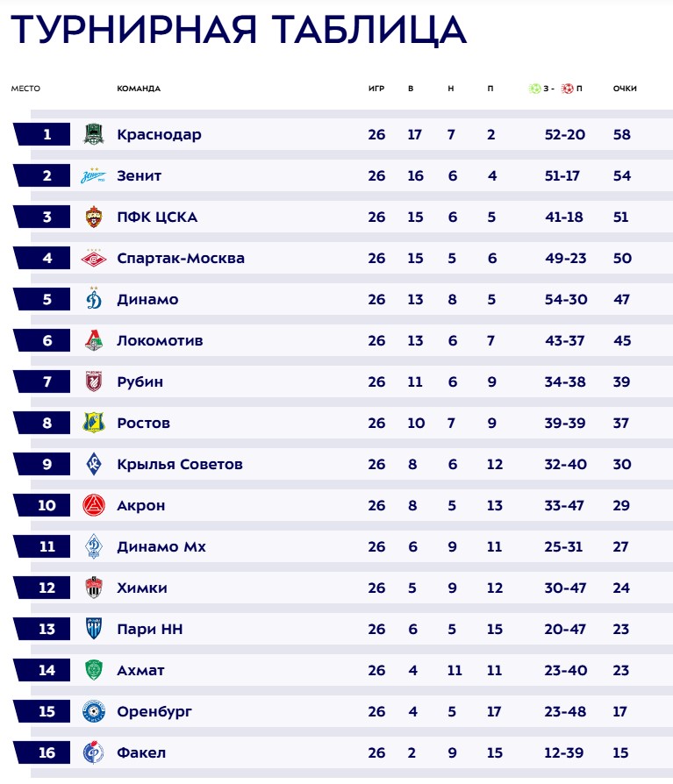
Task: Click the Ростов club logo
Action: pyautogui.click(x=94, y=423)
